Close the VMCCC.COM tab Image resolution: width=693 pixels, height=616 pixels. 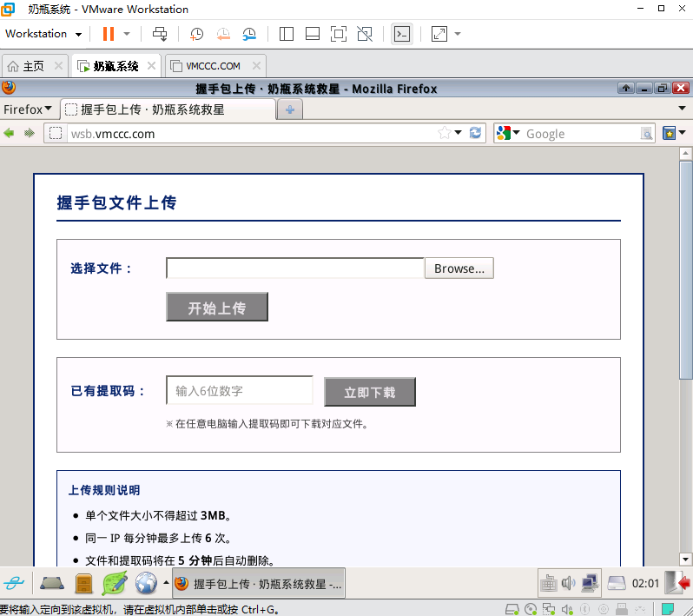tap(256, 66)
